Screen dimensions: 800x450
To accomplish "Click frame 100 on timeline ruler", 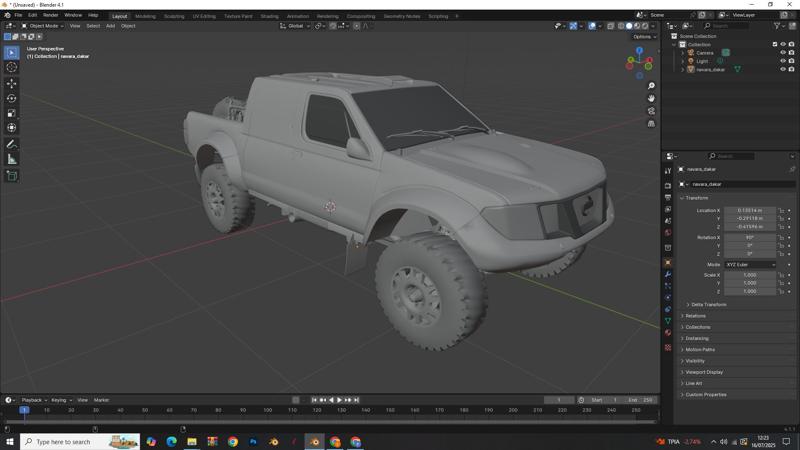I will click(267, 410).
